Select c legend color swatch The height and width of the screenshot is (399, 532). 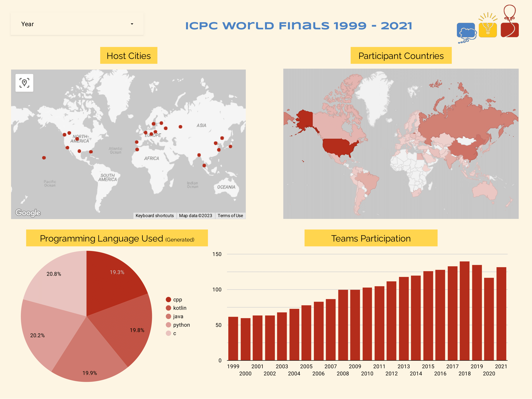[x=168, y=333]
